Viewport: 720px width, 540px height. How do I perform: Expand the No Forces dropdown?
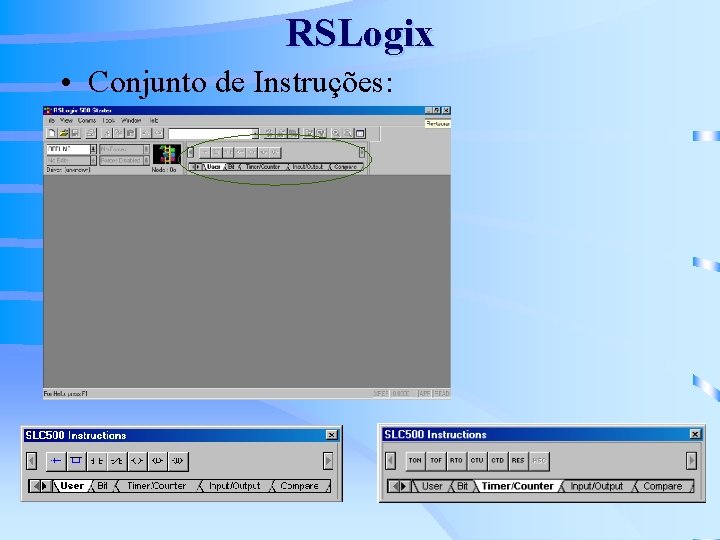coord(146,149)
